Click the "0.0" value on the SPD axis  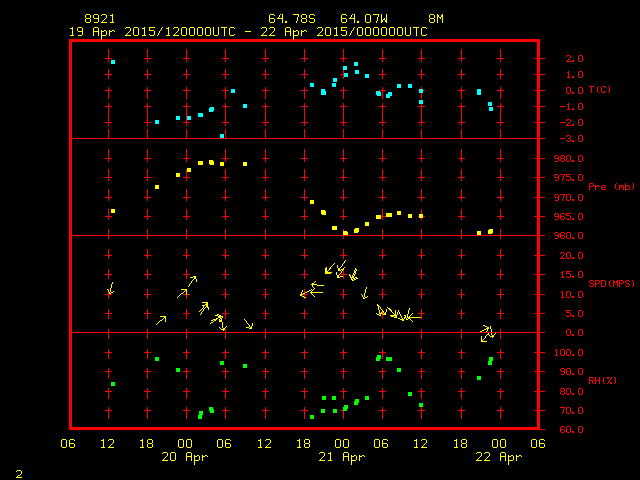[574, 333]
